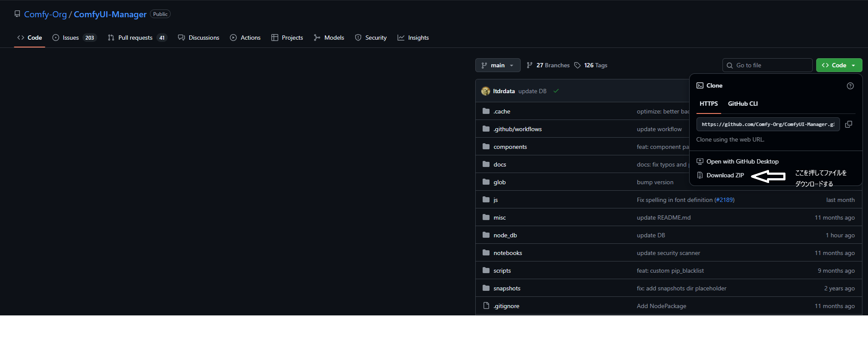This screenshot has height=340, width=868.
Task: Click the Issues count badge 203
Action: pyautogui.click(x=89, y=38)
